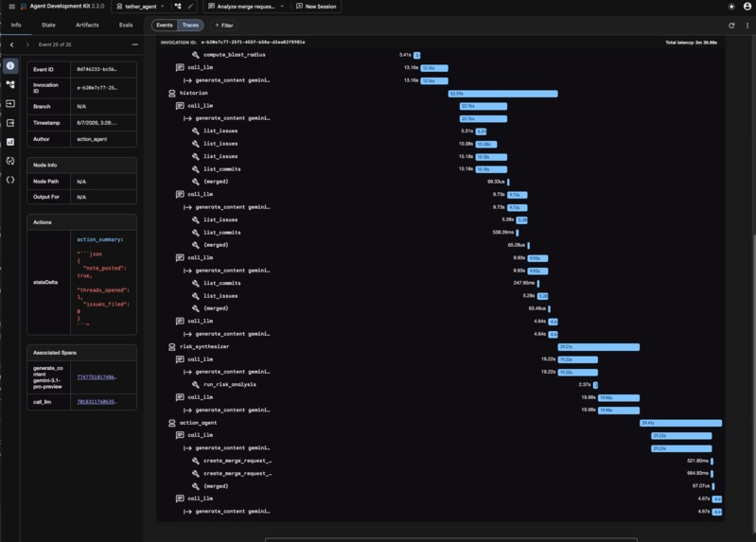
Task: Switch to the State tab
Action: [x=48, y=26]
